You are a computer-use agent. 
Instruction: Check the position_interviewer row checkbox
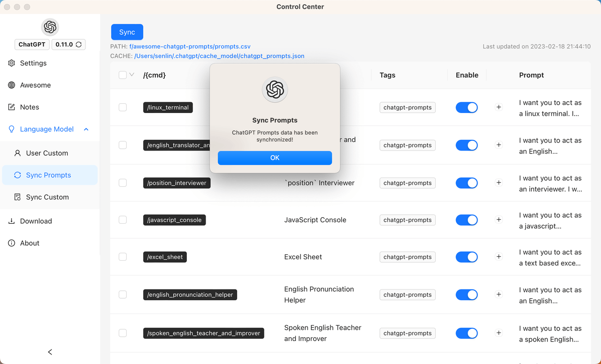click(x=123, y=183)
